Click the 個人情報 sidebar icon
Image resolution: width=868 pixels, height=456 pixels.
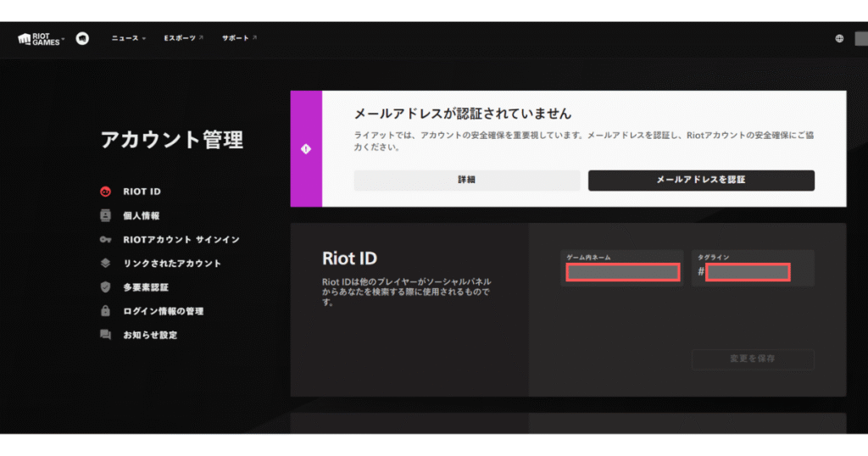click(x=105, y=215)
